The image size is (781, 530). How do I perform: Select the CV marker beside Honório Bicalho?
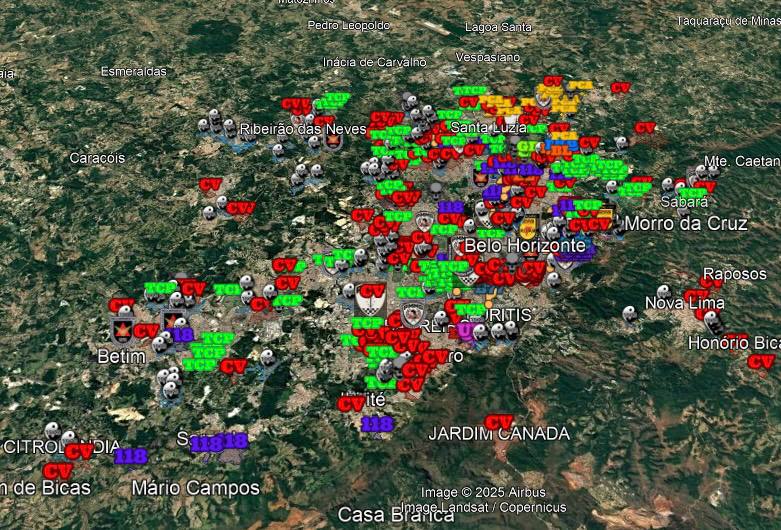point(761,362)
